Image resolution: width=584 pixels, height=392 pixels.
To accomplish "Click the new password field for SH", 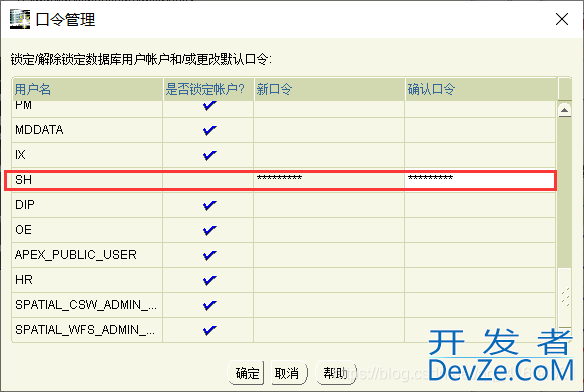I will 329,180.
